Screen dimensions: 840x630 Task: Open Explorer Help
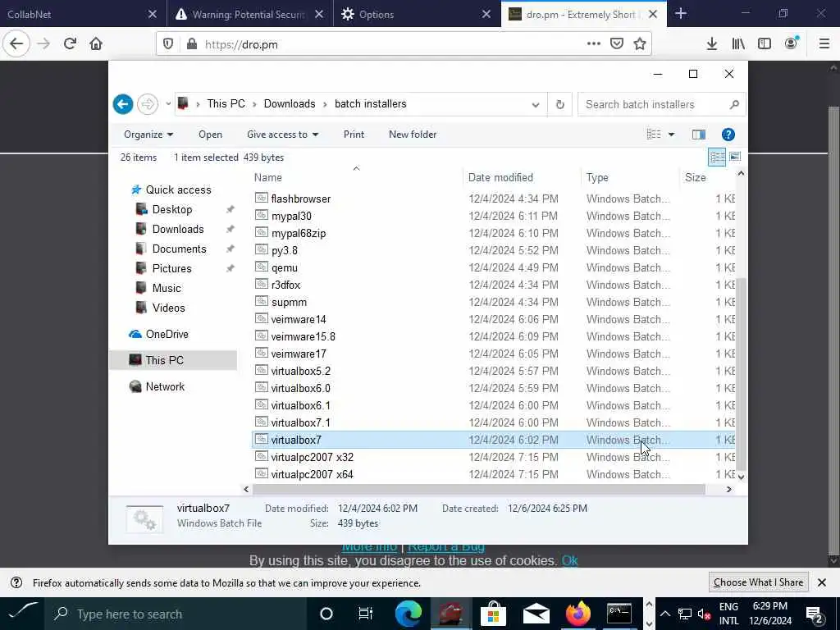728,135
